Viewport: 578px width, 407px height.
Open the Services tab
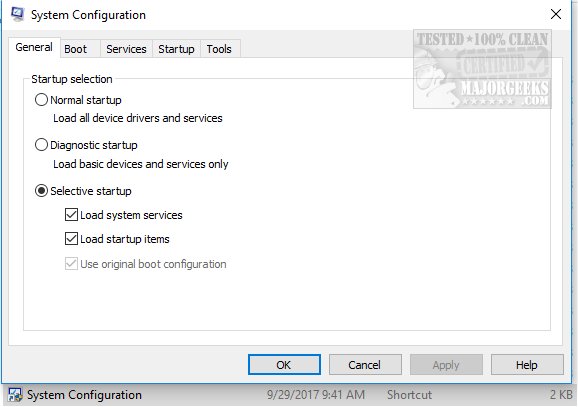126,49
